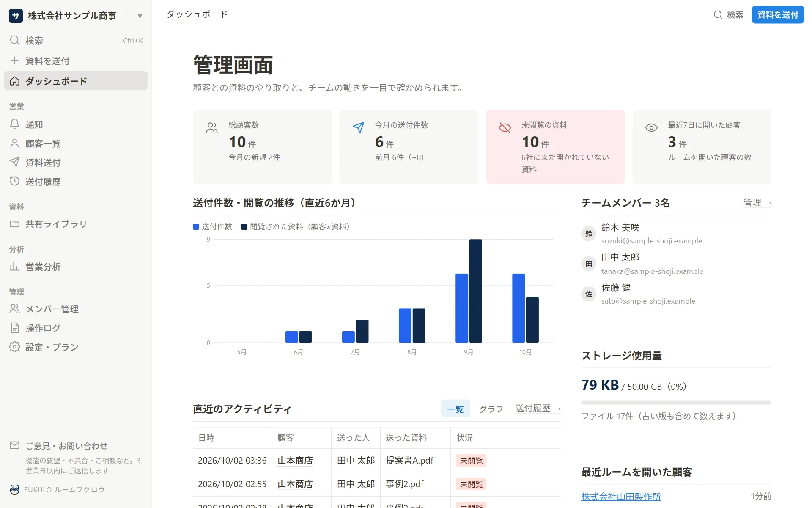
Task: Toggle the 閲覧された資料 legend swatch
Action: tap(244, 227)
